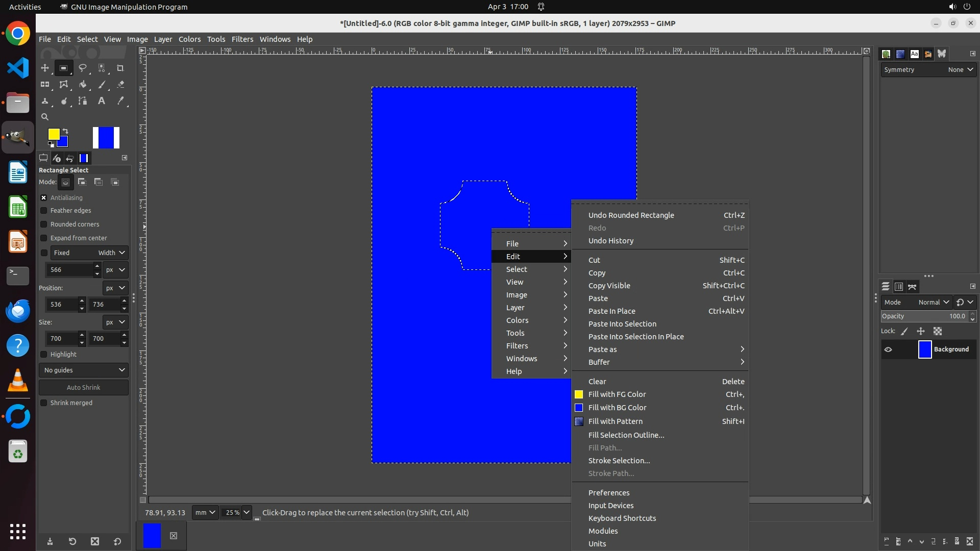The width and height of the screenshot is (980, 551).
Task: Select the Crop tool
Action: click(120, 68)
